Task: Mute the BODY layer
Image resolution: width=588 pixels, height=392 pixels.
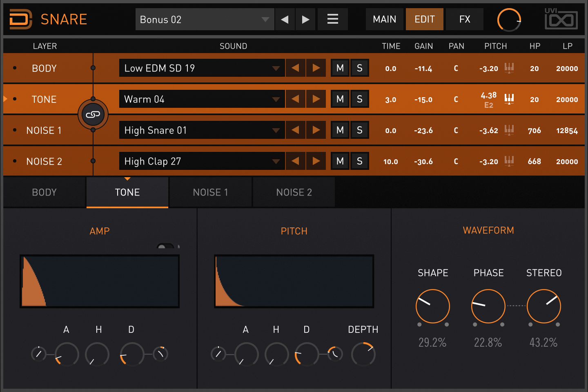Action: point(340,68)
